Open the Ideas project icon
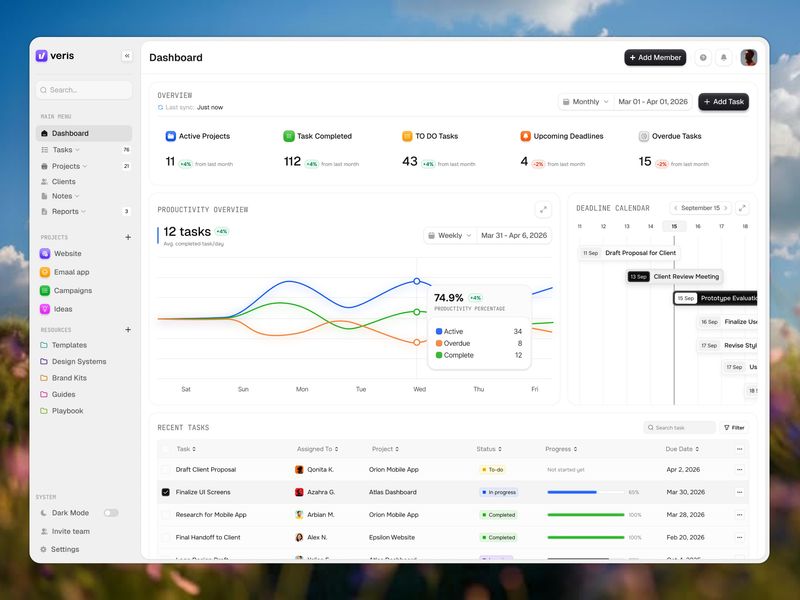The width and height of the screenshot is (800, 600). (45, 309)
